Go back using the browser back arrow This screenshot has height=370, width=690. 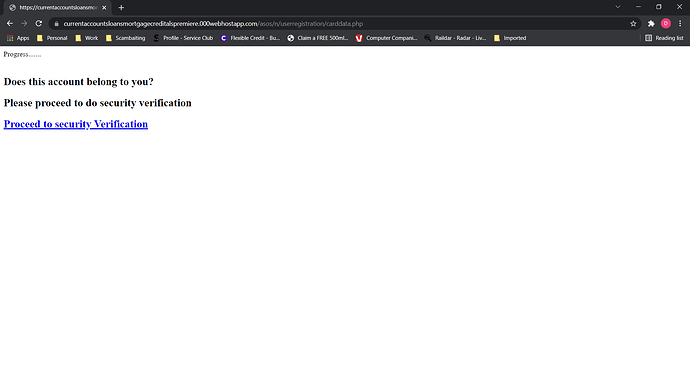(x=10, y=23)
